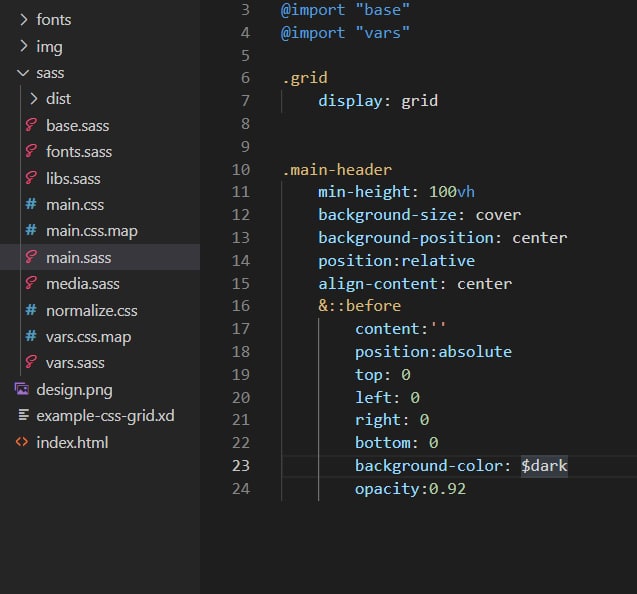The height and width of the screenshot is (594, 637).
Task: Click the min-height: 100vh line
Action: click(396, 192)
